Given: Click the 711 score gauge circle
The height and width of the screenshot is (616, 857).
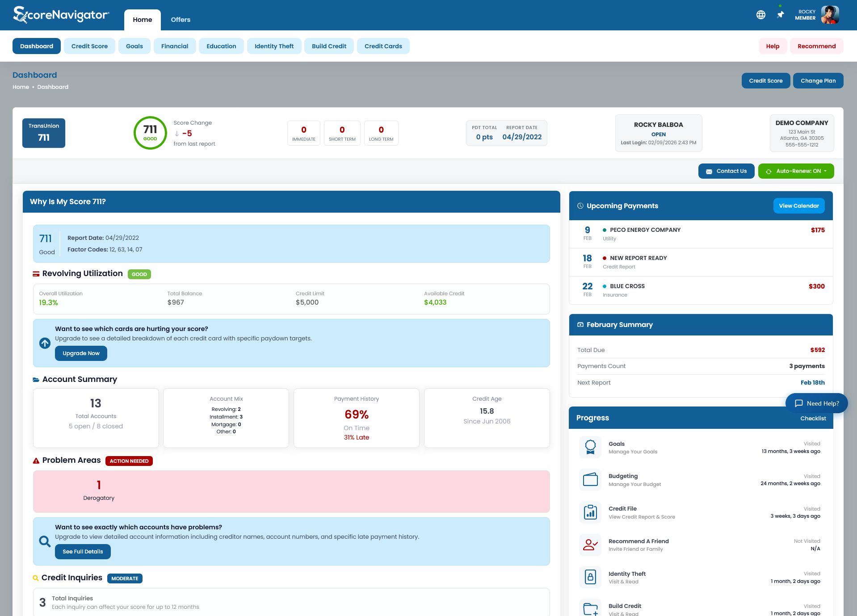Looking at the screenshot, I should coord(150,133).
